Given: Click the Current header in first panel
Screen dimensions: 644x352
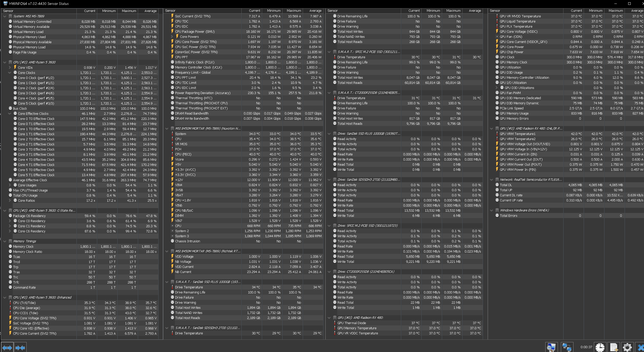Looking at the screenshot, I should (x=87, y=11).
